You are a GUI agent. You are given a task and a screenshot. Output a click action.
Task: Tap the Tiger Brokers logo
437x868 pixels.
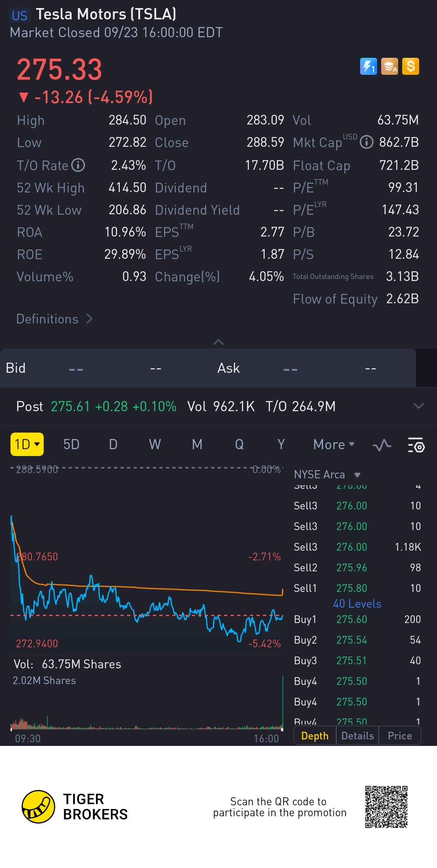pos(38,807)
